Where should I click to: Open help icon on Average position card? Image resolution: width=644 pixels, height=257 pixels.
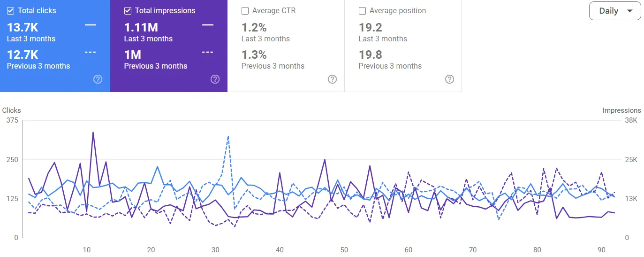(x=450, y=79)
